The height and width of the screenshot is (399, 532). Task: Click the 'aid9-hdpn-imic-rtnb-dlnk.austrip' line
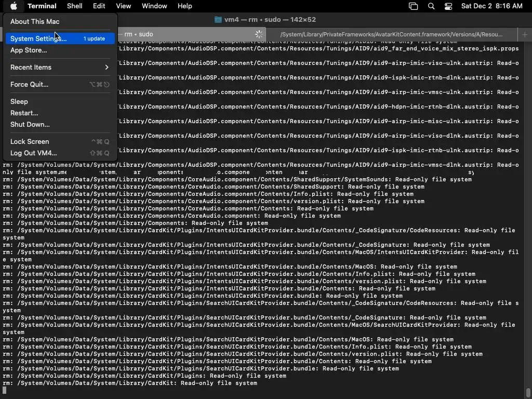(x=318, y=107)
